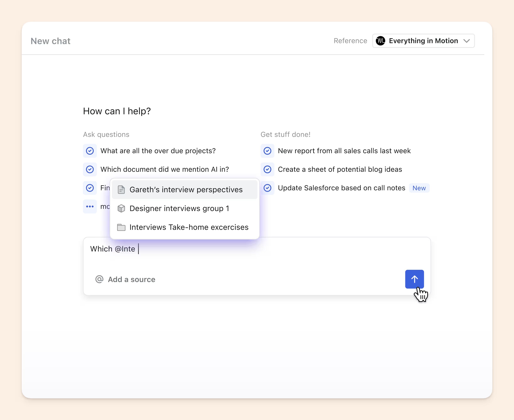Click the document icon for Gareth's interview perspectives
This screenshot has width=514, height=420.
[121, 190]
